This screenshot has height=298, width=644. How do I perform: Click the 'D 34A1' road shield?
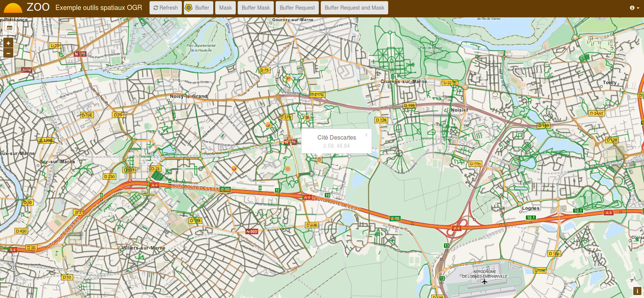click(596, 113)
